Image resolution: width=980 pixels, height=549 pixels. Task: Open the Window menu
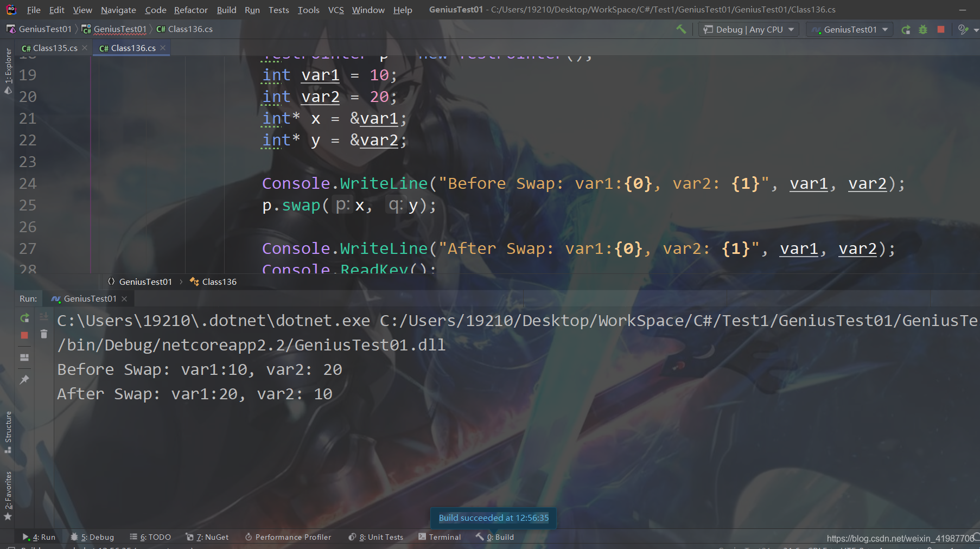click(x=368, y=10)
